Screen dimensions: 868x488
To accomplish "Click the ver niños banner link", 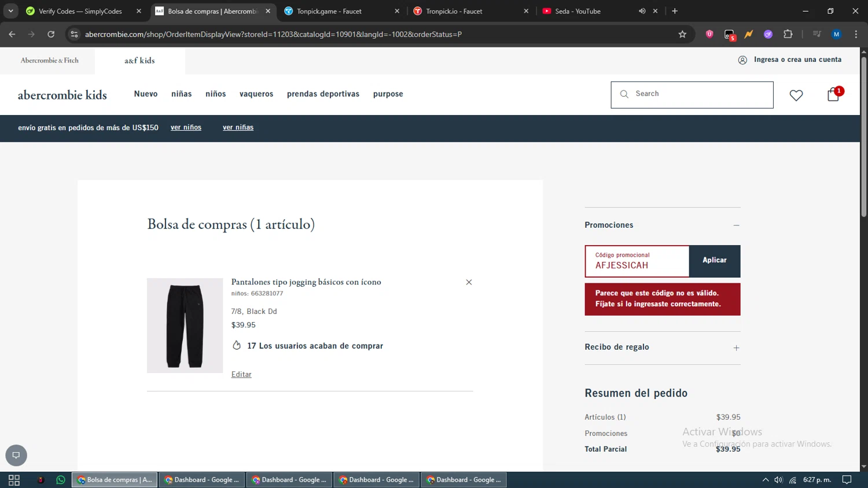I will [x=186, y=127].
